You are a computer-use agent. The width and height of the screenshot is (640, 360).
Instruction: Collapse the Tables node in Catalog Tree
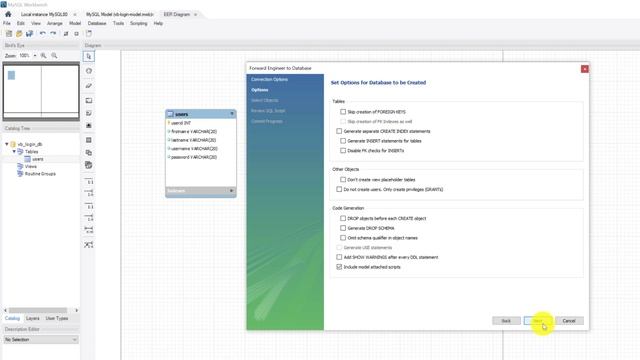tap(14, 151)
